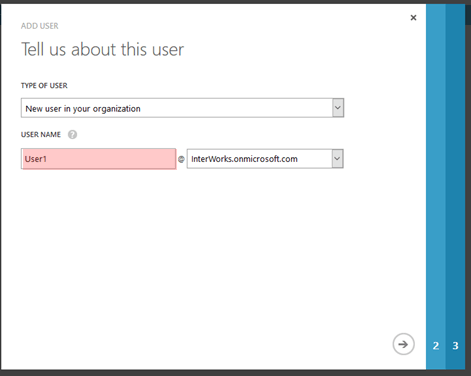Go to next step with arrow button
The image size is (471, 376).
(403, 344)
